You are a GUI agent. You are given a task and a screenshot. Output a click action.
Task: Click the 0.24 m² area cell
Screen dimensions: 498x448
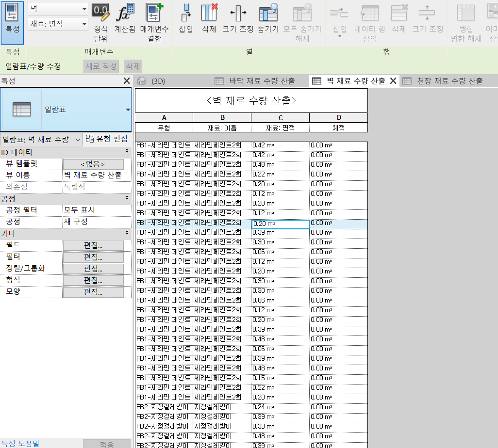(x=281, y=407)
